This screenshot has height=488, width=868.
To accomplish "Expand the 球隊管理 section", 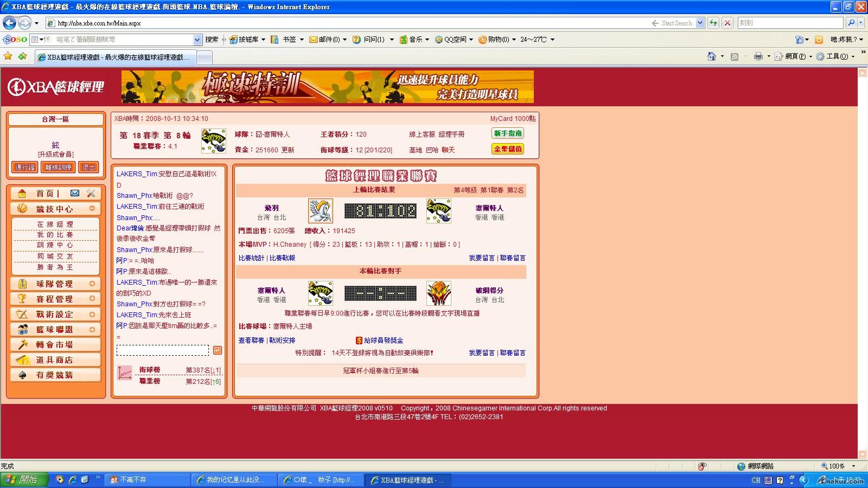I will (92, 284).
